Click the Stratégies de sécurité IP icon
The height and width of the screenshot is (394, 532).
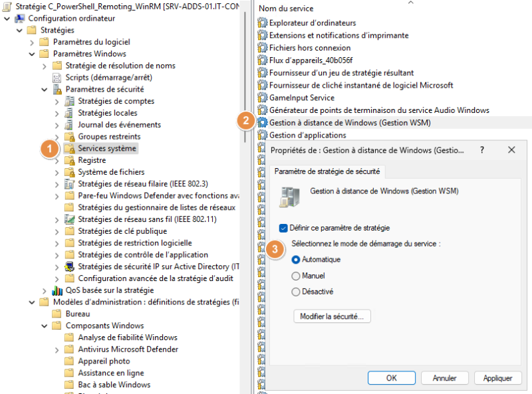[x=70, y=267]
